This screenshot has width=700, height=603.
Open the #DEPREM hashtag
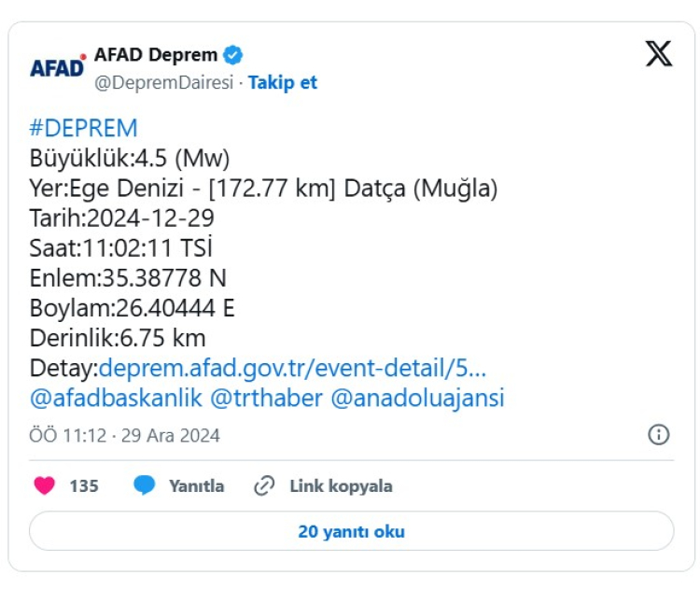[x=84, y=128]
